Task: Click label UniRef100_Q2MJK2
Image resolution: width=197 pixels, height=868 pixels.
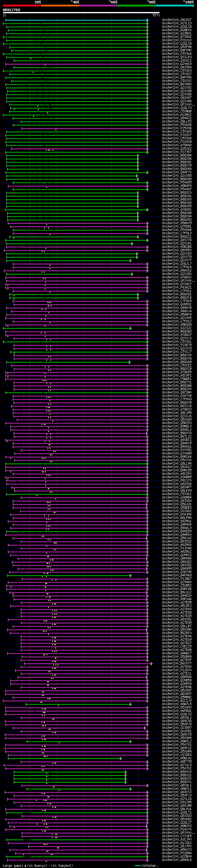Action: (x=177, y=149)
